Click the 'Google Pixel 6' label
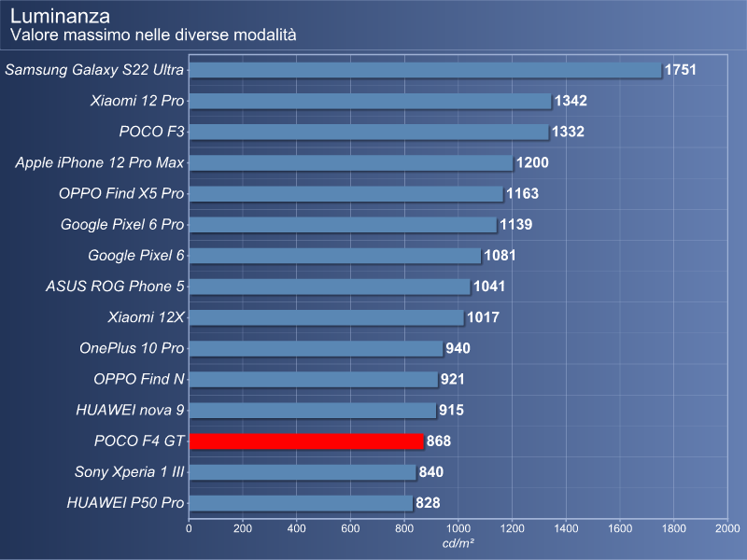The height and width of the screenshot is (560, 747). click(x=136, y=256)
